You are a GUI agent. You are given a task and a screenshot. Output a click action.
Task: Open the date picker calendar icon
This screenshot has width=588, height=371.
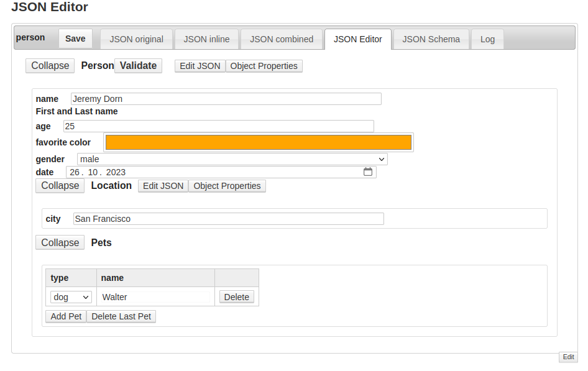coord(368,172)
